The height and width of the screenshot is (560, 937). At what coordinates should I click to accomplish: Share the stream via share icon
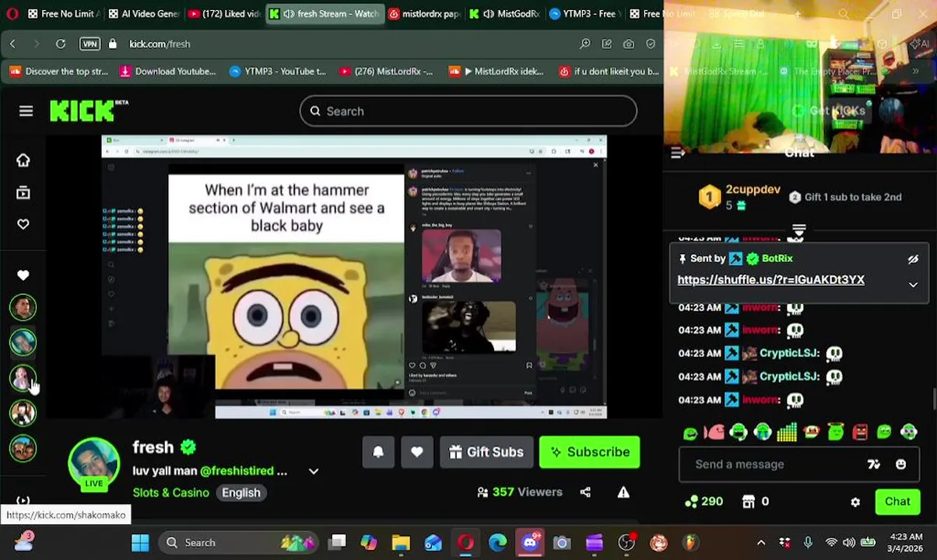click(x=585, y=492)
